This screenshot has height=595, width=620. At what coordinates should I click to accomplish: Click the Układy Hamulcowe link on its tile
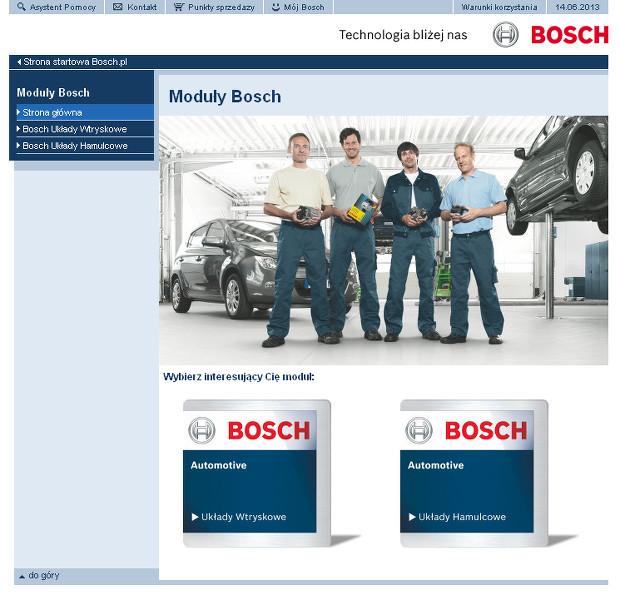point(462,517)
